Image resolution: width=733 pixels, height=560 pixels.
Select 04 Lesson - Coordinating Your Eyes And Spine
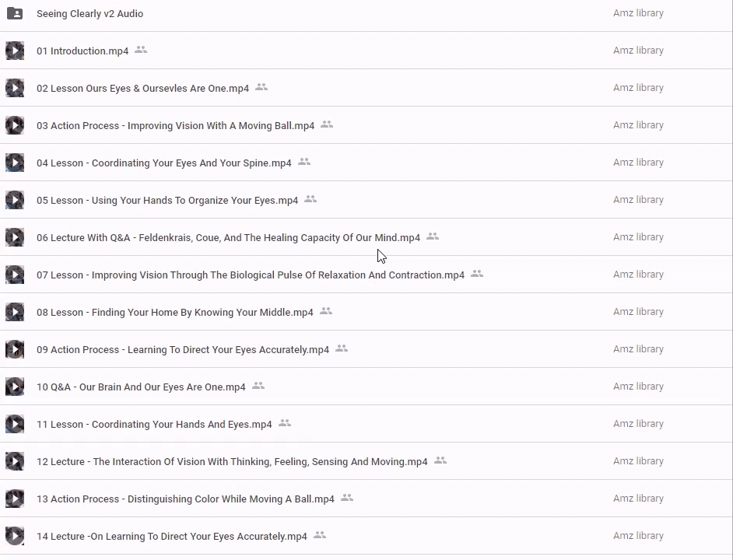(x=163, y=163)
